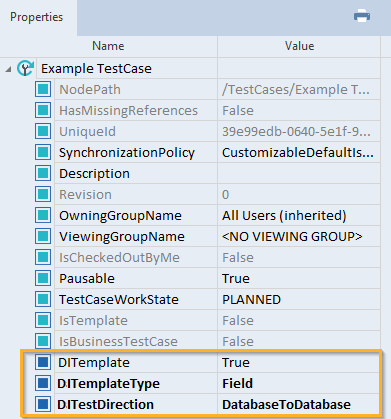
Task: Click the icon beside TestCaseWorkState
Action: tap(43, 299)
